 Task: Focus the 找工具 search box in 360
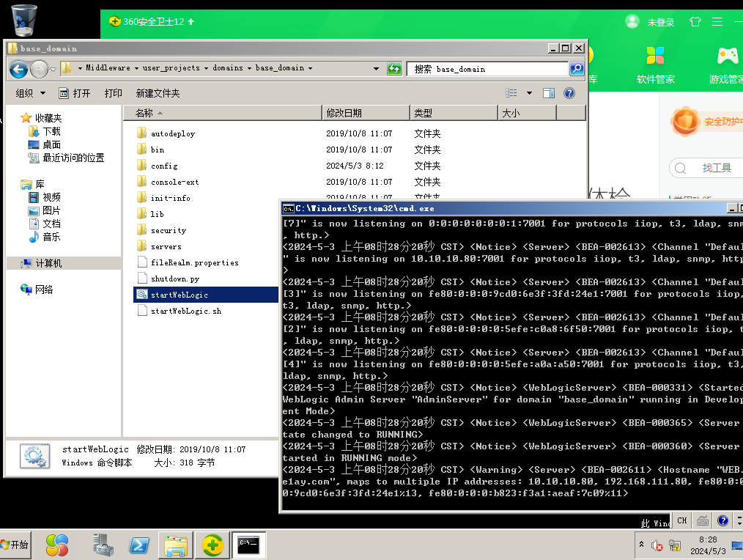tap(707, 168)
